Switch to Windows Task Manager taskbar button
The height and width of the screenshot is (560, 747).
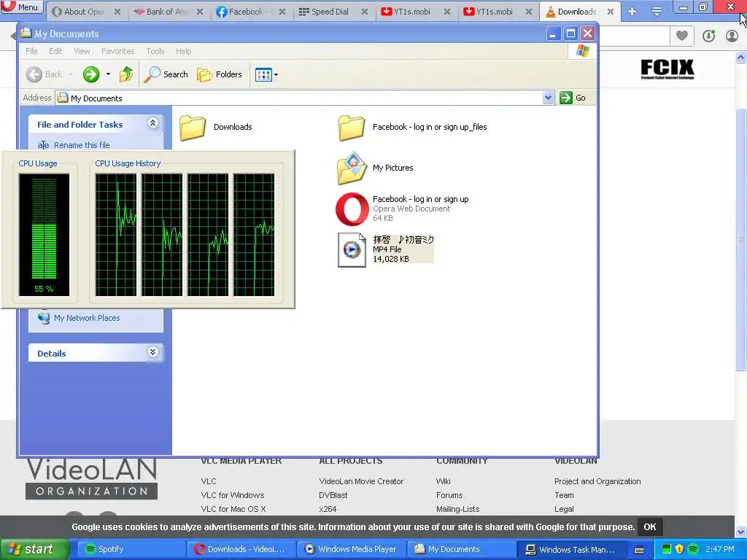(572, 550)
